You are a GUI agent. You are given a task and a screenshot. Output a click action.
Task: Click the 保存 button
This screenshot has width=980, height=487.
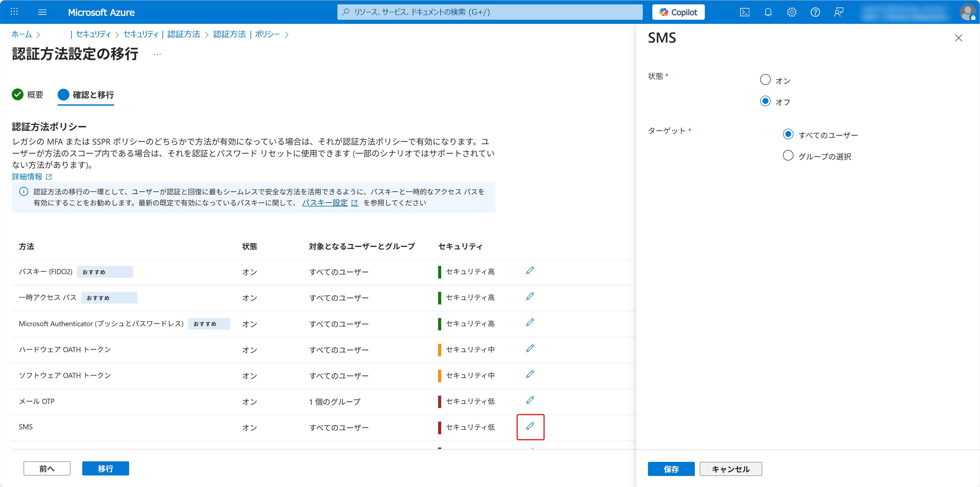(671, 469)
